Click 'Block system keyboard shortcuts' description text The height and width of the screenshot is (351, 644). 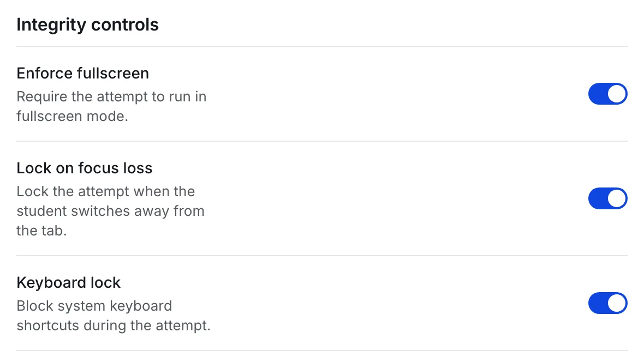pyautogui.click(x=114, y=316)
